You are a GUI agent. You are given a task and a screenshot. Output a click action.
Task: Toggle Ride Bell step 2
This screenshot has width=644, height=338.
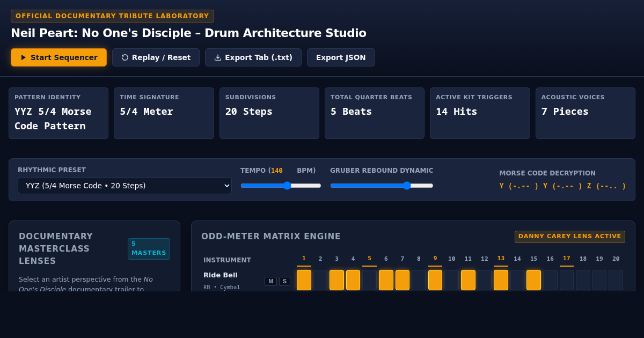point(320,280)
